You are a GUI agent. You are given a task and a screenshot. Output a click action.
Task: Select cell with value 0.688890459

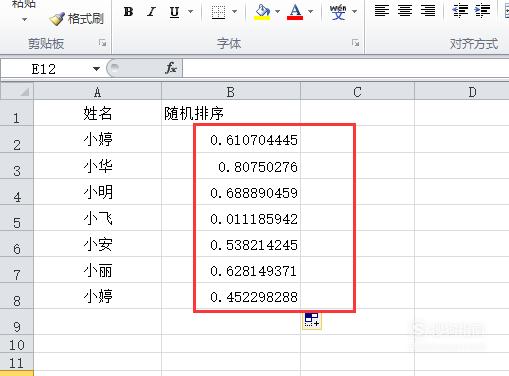click(x=231, y=192)
